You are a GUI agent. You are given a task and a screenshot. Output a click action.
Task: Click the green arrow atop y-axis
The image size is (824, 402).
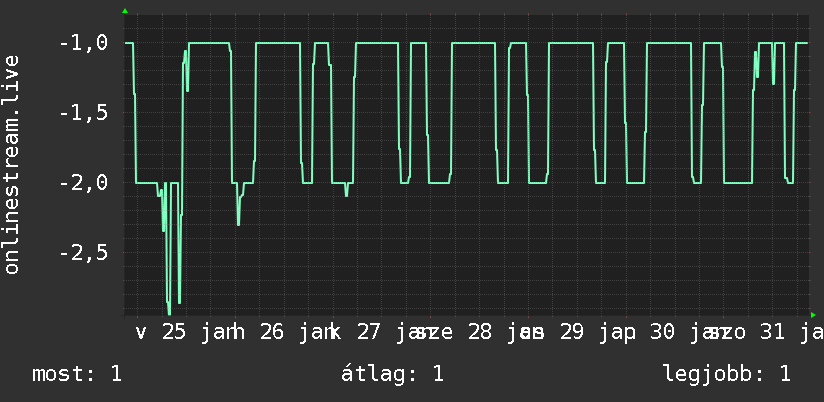click(x=125, y=11)
